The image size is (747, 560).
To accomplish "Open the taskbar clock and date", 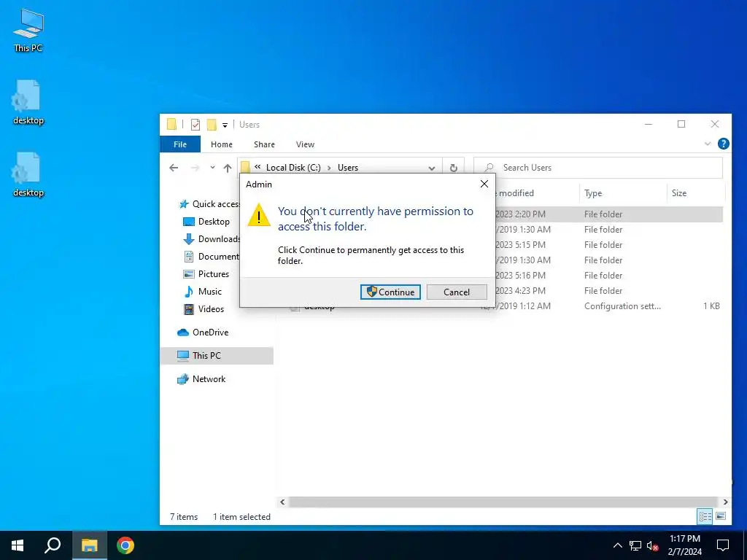I will (685, 545).
